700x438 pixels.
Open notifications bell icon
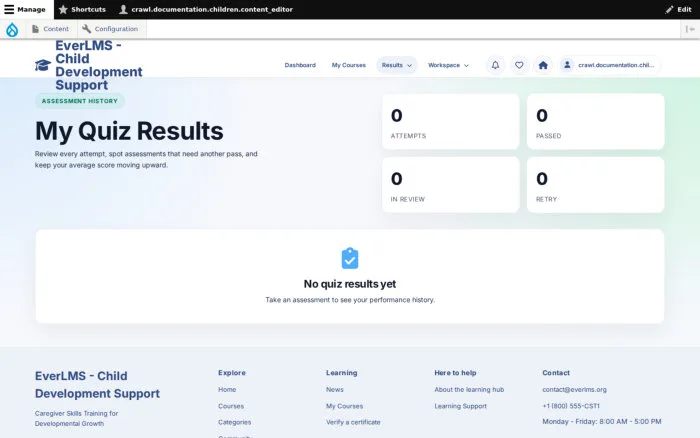(x=496, y=65)
